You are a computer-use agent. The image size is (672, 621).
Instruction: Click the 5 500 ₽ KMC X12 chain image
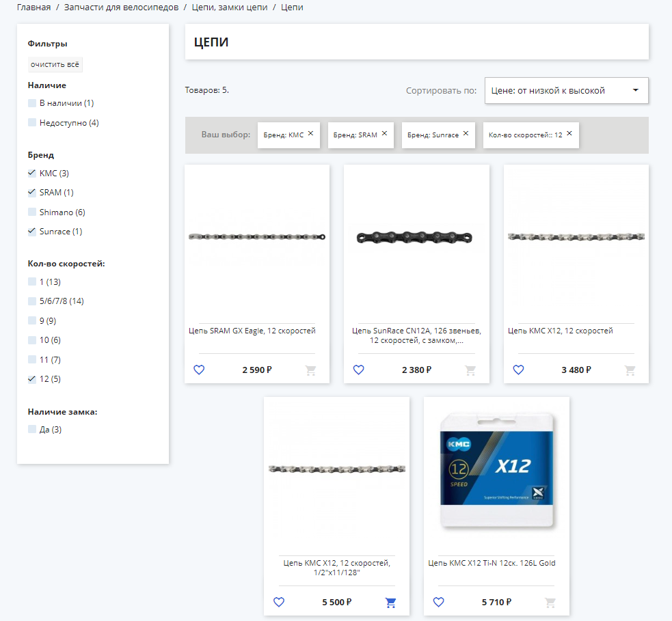[x=337, y=469]
